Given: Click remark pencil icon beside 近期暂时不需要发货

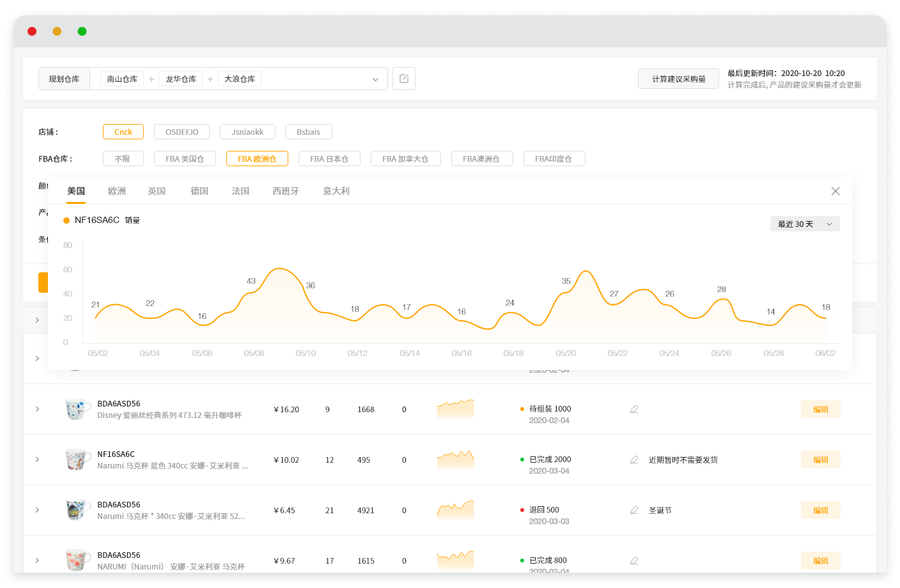Looking at the screenshot, I should [633, 460].
